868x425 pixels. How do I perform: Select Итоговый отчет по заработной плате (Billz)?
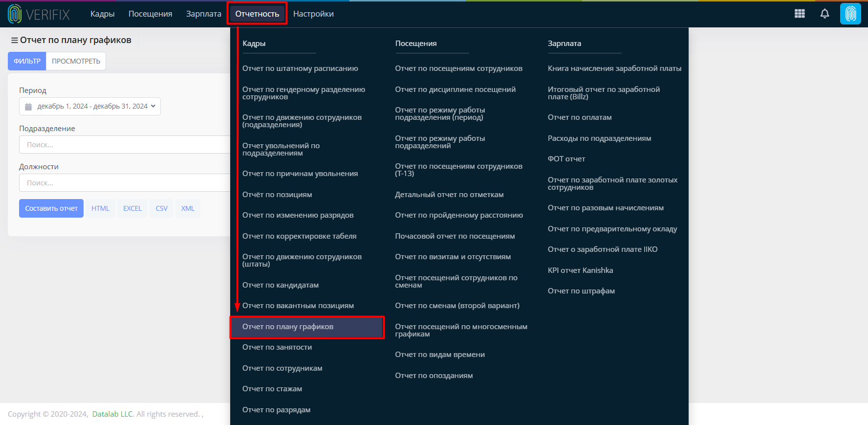[x=604, y=93]
